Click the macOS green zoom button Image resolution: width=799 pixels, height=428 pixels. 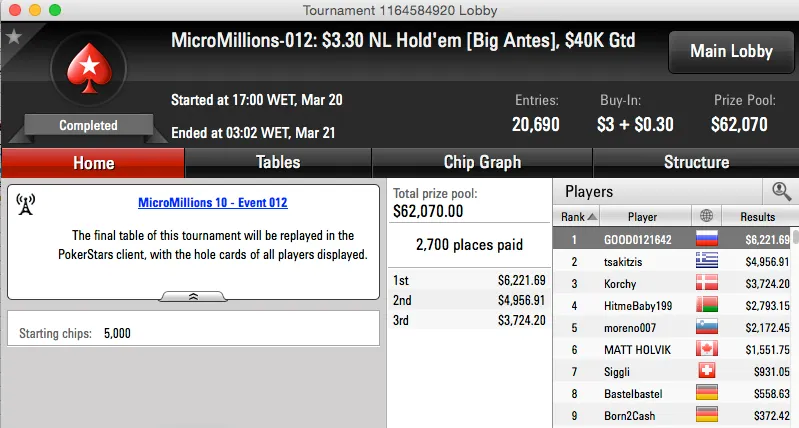(54, 9)
